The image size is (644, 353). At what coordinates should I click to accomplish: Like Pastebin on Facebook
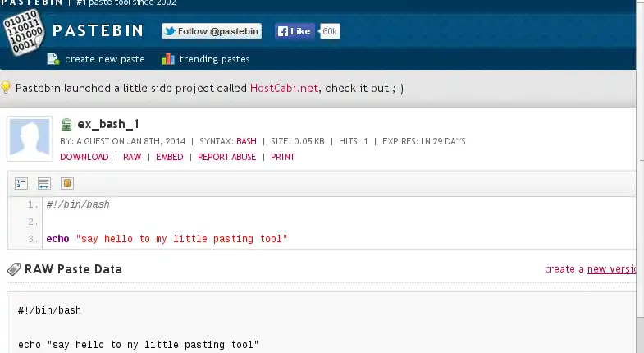point(295,31)
